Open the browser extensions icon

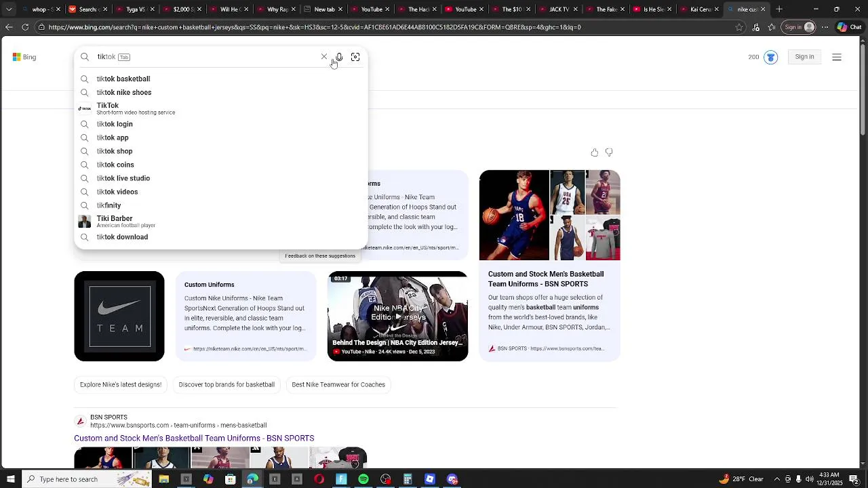pos(755,27)
